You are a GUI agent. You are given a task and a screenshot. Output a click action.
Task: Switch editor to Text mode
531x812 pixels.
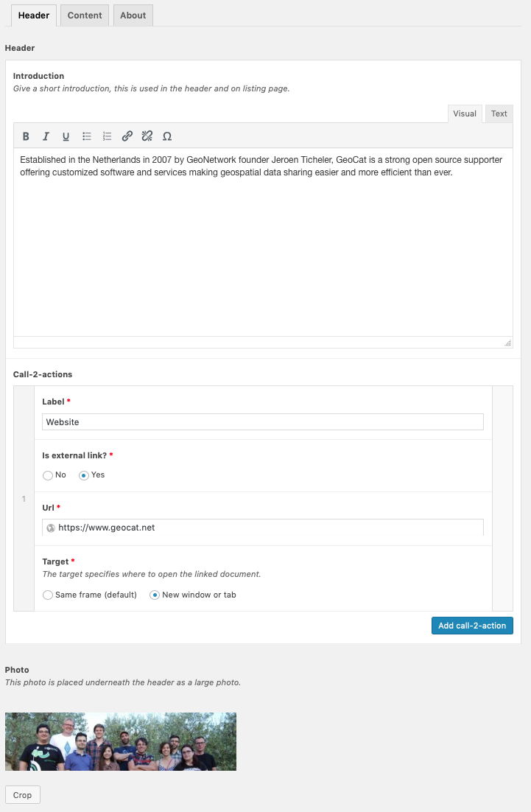[499, 113]
